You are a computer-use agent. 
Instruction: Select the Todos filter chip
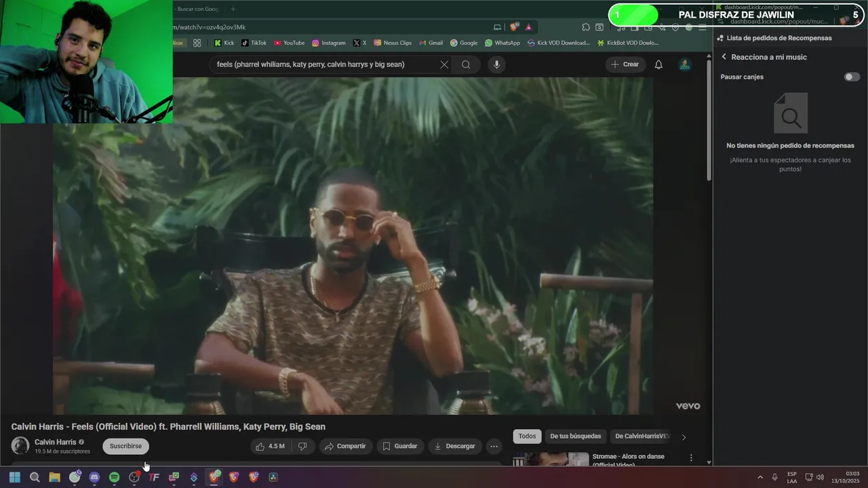click(x=527, y=436)
